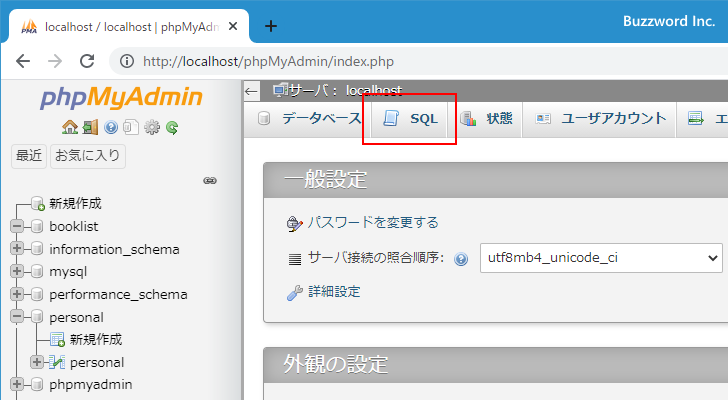Click パスワードを変更する link
The width and height of the screenshot is (728, 400).
coord(373,223)
